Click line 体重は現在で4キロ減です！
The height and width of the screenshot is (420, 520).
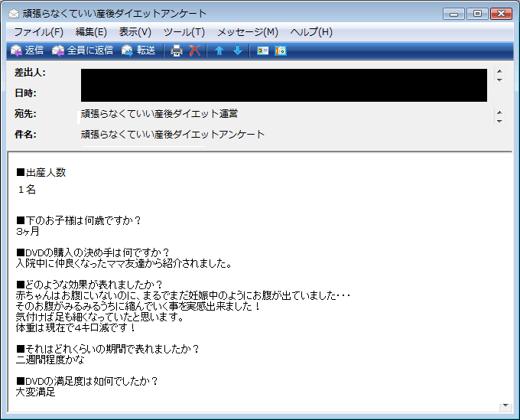76,327
